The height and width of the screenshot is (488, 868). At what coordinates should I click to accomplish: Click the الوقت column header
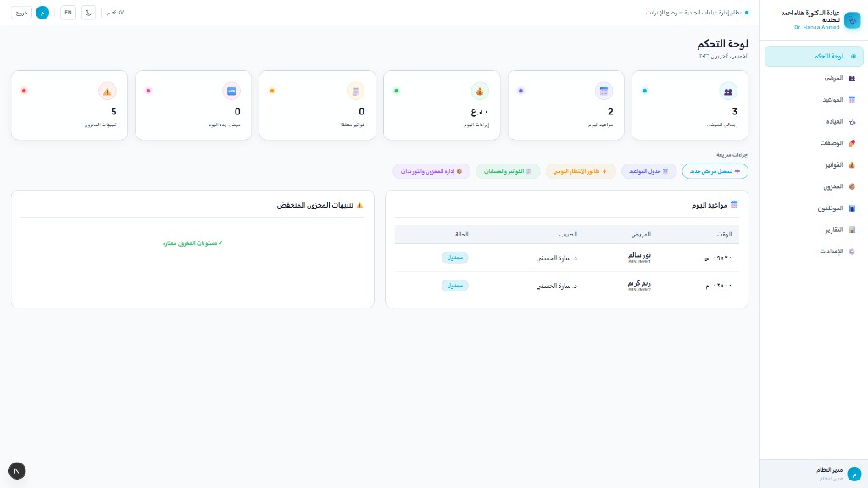pos(725,235)
